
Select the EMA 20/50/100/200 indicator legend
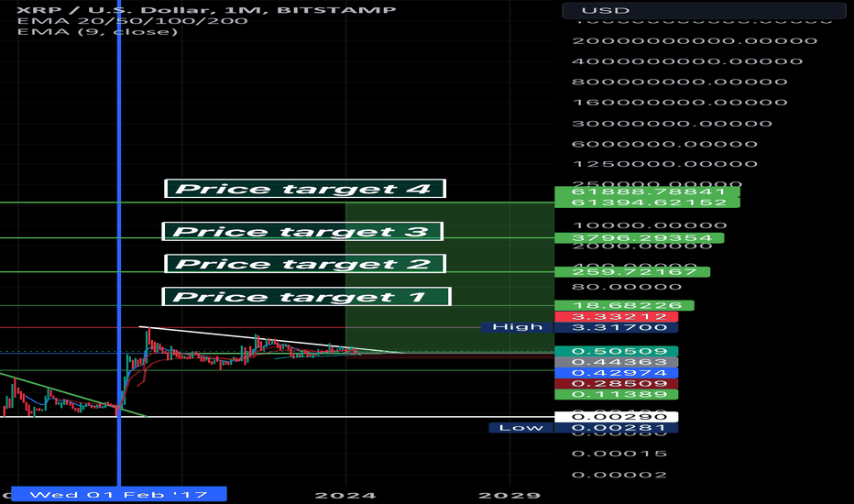pos(132,21)
